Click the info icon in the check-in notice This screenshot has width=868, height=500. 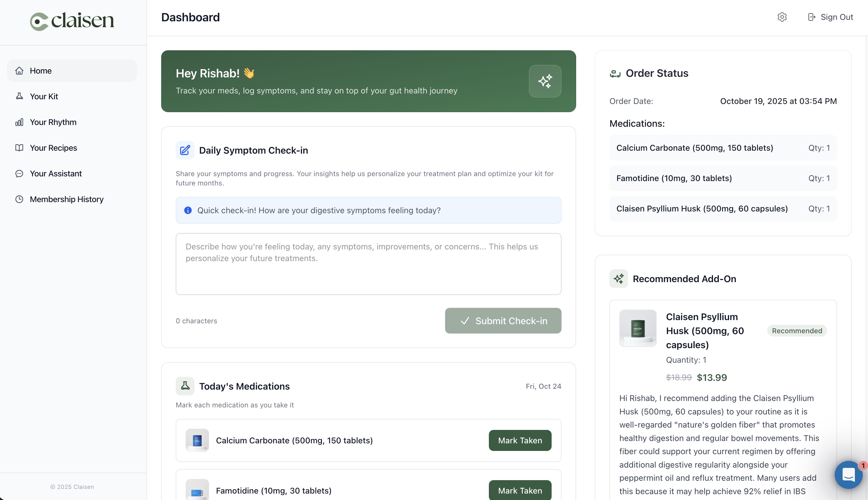coord(188,210)
